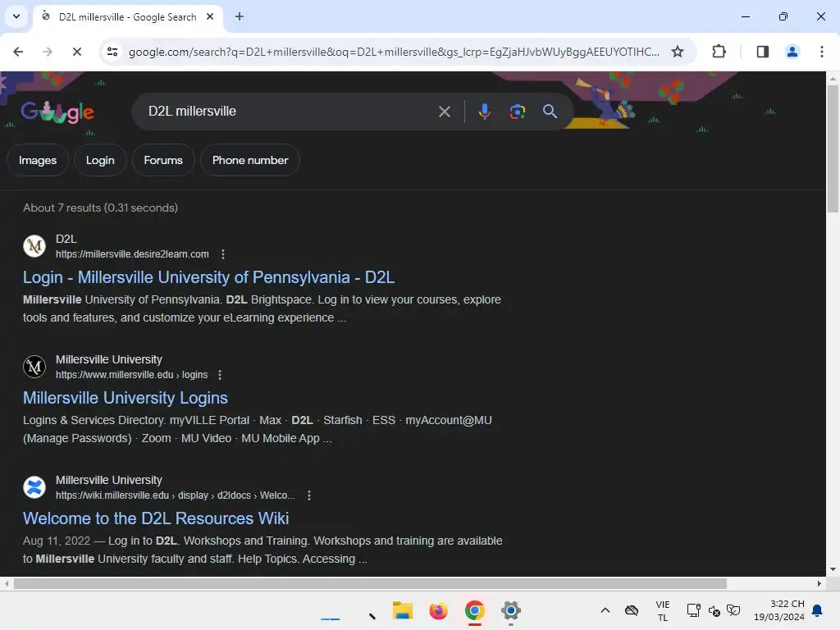This screenshot has width=840, height=630.
Task: Click the cloud sync tray icon
Action: click(632, 610)
